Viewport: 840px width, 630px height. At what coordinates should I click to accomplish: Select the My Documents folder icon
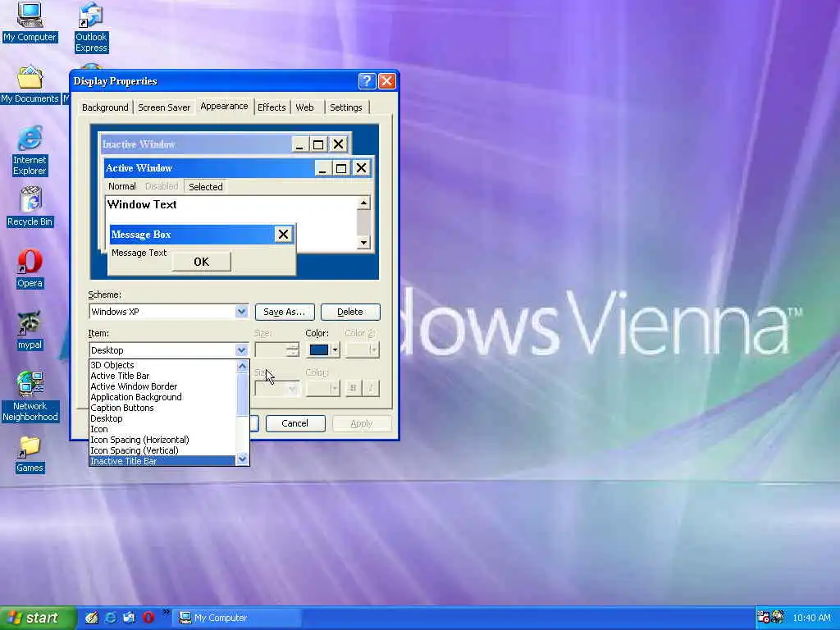(30, 84)
